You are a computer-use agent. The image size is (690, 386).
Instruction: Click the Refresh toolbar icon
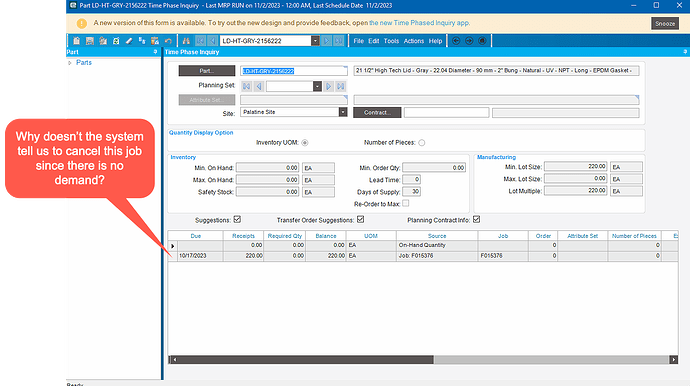(x=116, y=41)
